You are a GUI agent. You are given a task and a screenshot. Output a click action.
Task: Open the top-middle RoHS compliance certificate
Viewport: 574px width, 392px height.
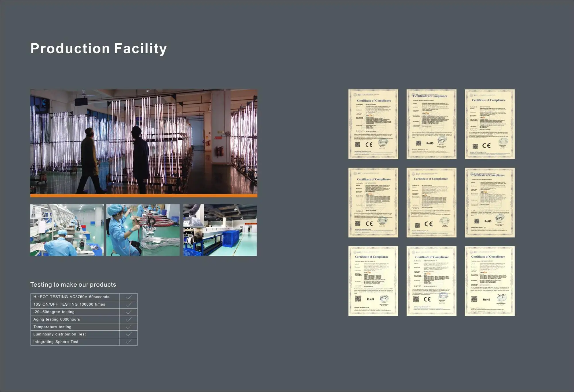[431, 124]
